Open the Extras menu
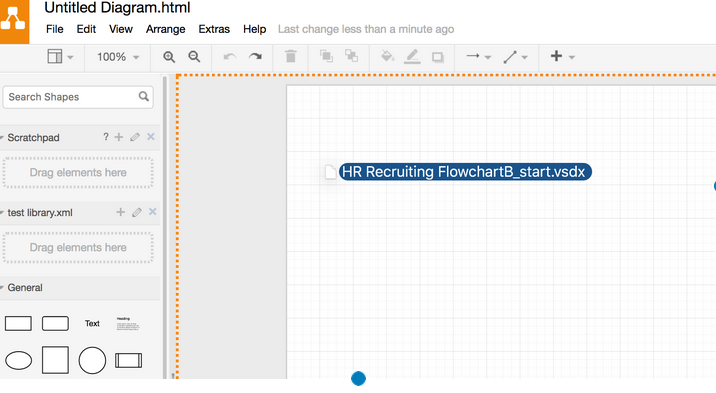 coord(214,29)
